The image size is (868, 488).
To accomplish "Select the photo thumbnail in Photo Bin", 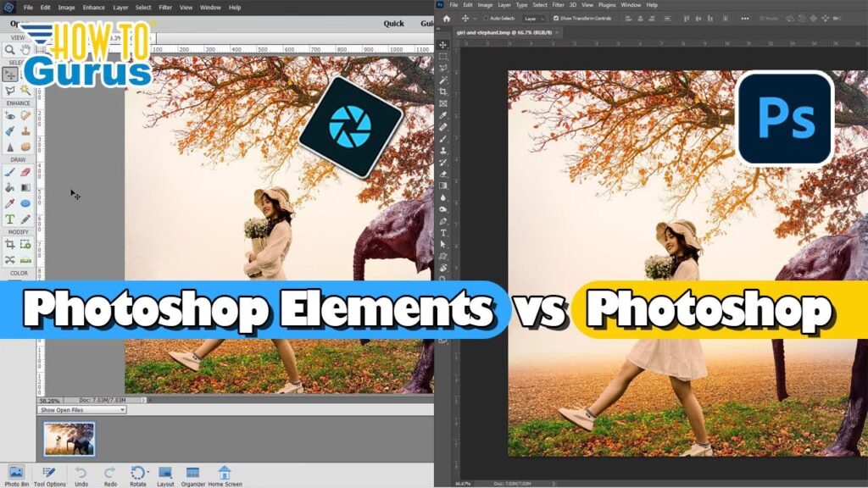I will point(69,439).
